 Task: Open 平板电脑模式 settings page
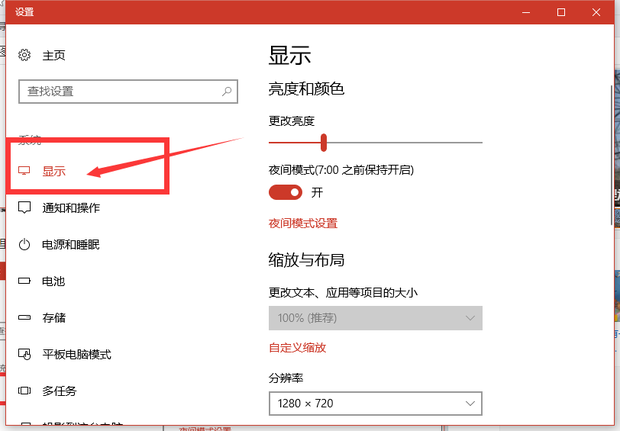click(x=77, y=354)
